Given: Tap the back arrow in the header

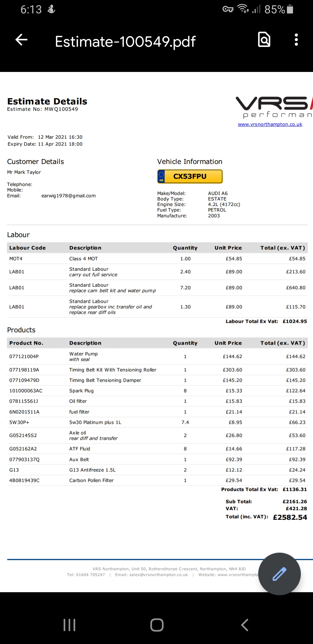Looking at the screenshot, I should (x=21, y=40).
